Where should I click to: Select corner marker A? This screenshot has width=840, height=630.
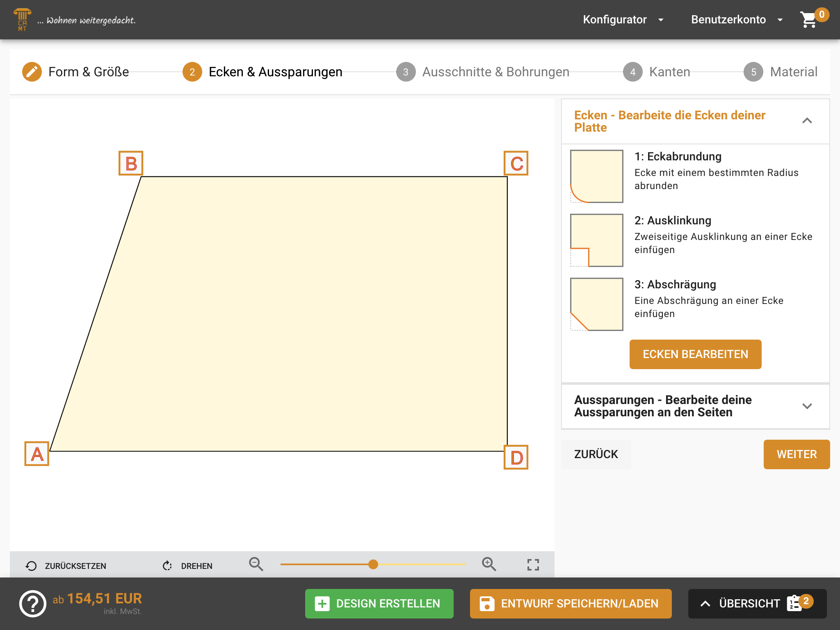37,454
